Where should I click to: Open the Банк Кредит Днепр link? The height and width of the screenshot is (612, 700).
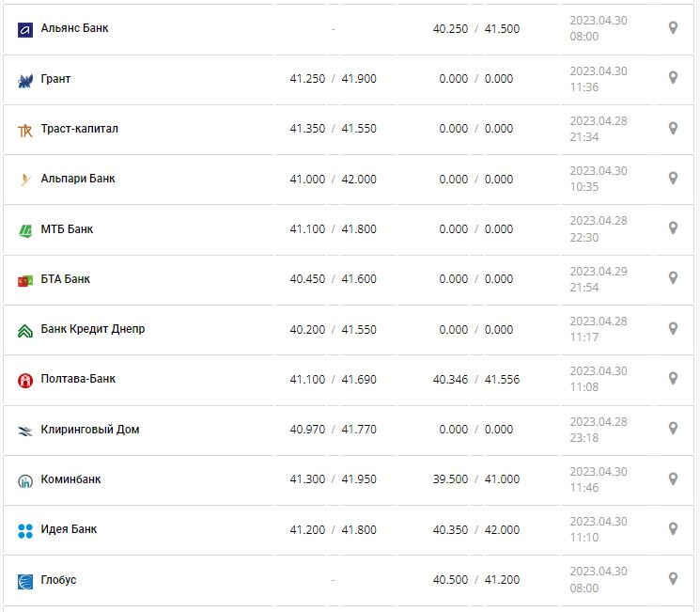[93, 329]
